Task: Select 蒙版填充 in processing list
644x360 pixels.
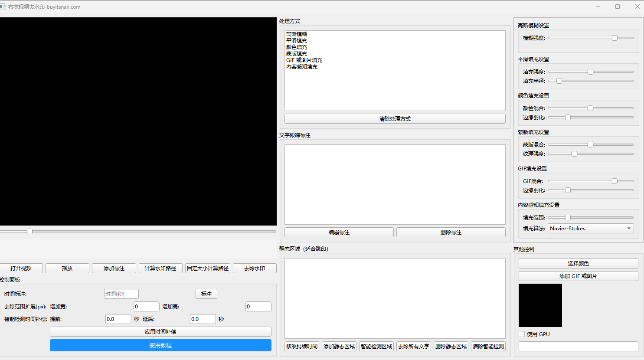Action: [297, 54]
